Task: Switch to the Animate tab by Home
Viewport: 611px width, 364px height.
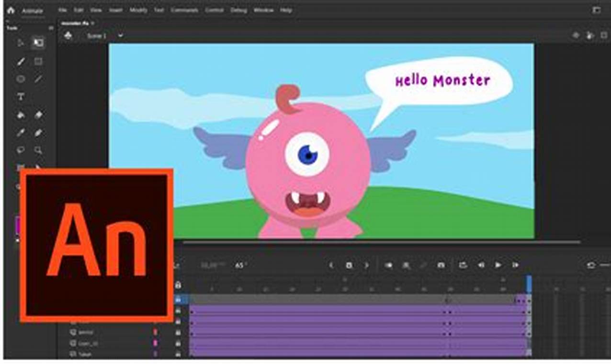Action: click(x=33, y=11)
